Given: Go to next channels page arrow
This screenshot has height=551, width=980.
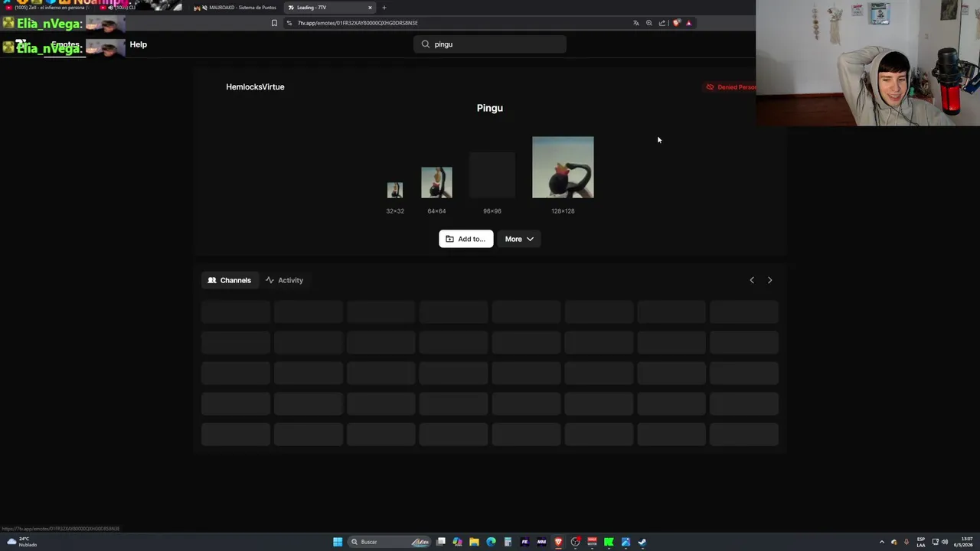Looking at the screenshot, I should point(770,280).
